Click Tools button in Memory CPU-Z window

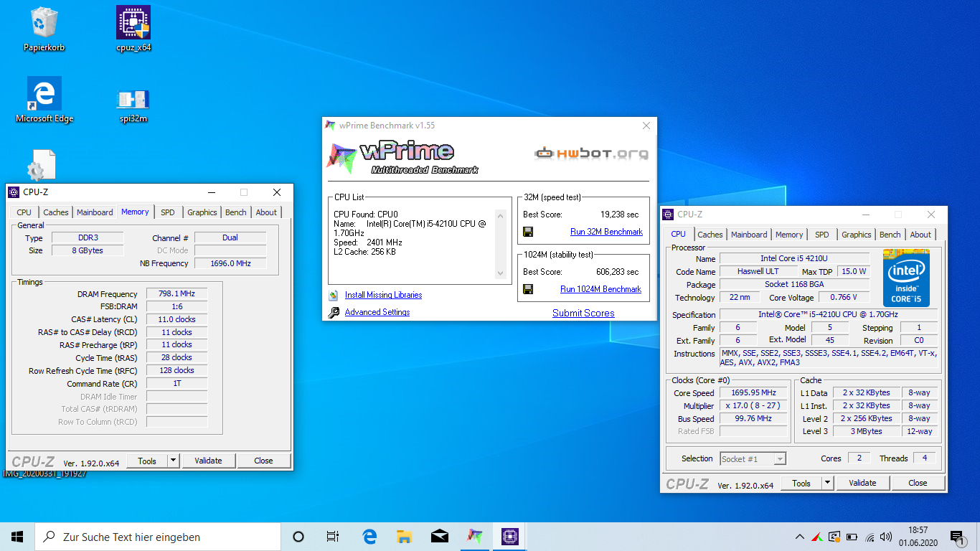pyautogui.click(x=147, y=461)
